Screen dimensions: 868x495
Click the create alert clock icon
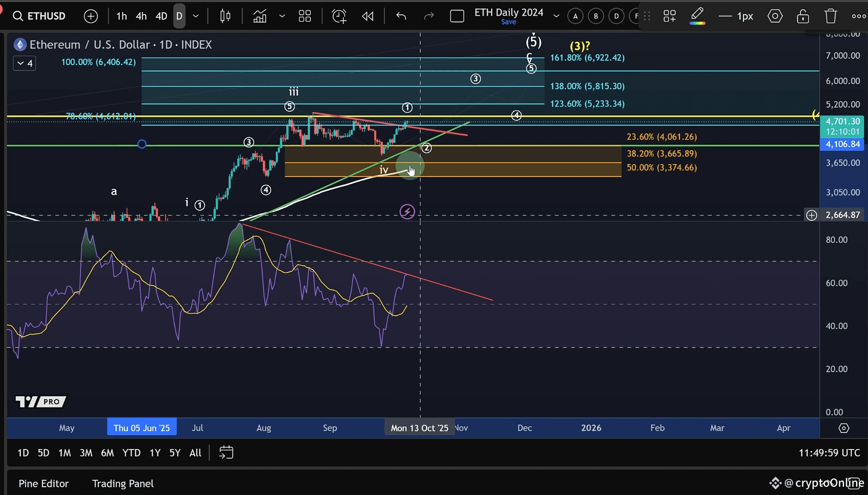[339, 16]
